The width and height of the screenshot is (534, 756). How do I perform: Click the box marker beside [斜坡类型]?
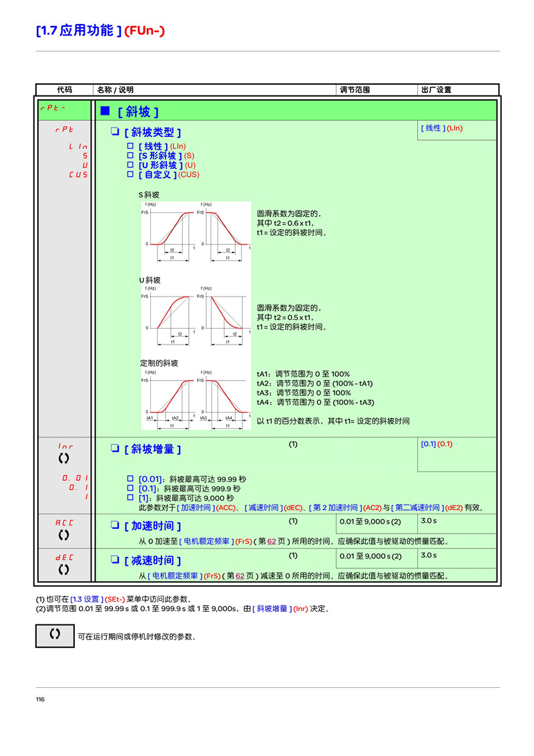tap(115, 131)
